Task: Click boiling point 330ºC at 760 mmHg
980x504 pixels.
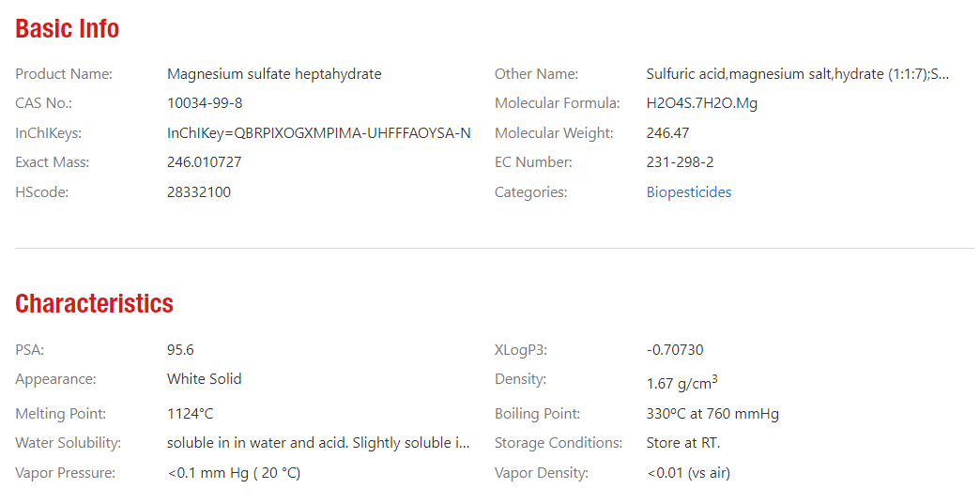Action: pos(712,414)
